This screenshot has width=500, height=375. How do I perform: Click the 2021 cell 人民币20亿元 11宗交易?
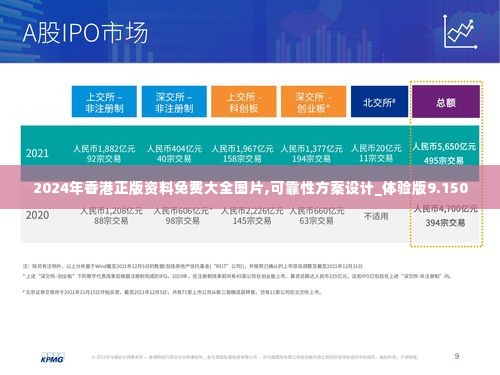point(376,153)
